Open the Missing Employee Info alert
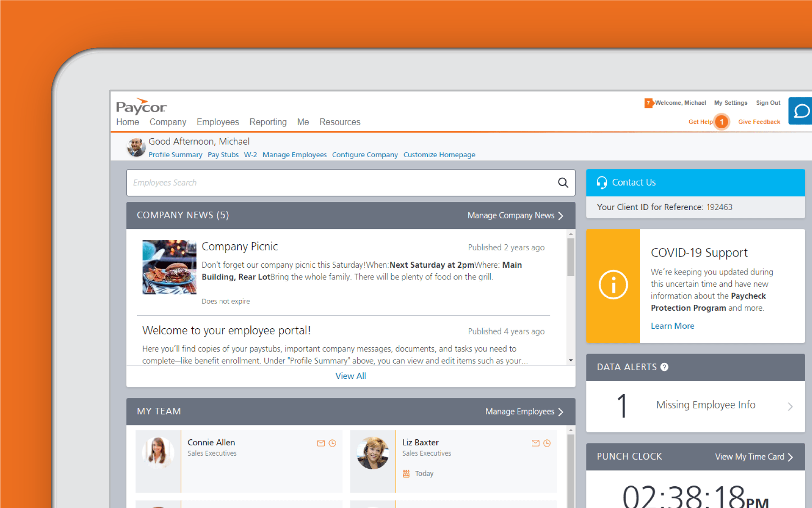The image size is (812, 508). pos(695,406)
